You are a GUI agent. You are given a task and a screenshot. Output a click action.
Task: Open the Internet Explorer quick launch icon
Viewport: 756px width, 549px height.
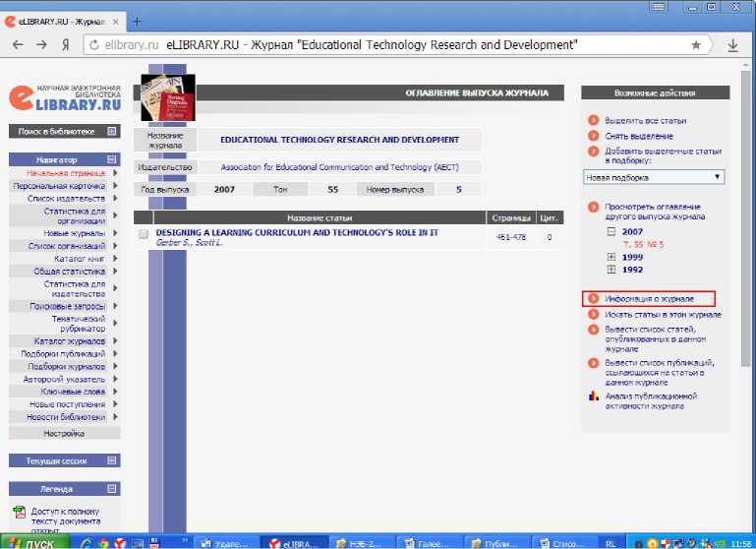coord(87,543)
